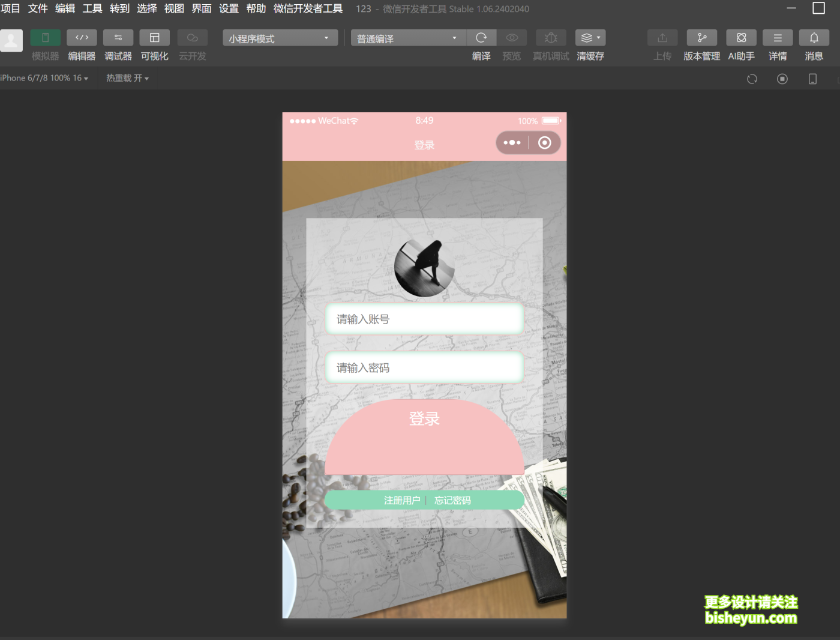Viewport: 840px width, 640px height.
Task: Open the 小程序模式 mode dropdown
Action: (280, 38)
